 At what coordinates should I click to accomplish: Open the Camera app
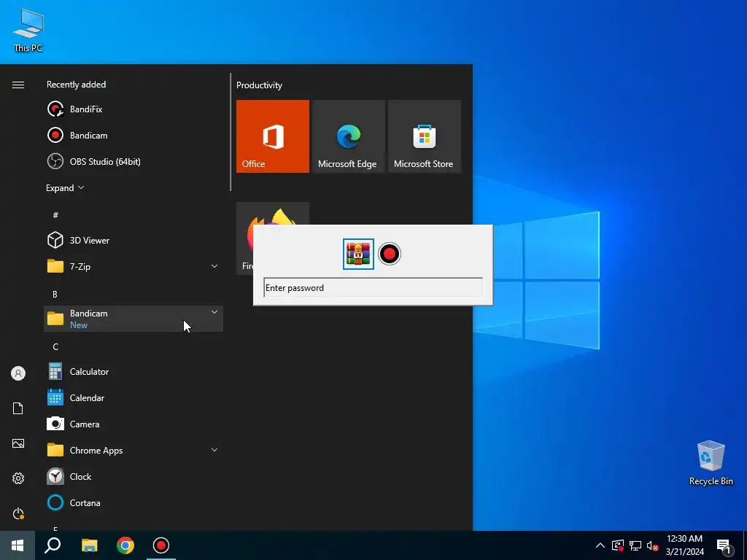point(133,424)
